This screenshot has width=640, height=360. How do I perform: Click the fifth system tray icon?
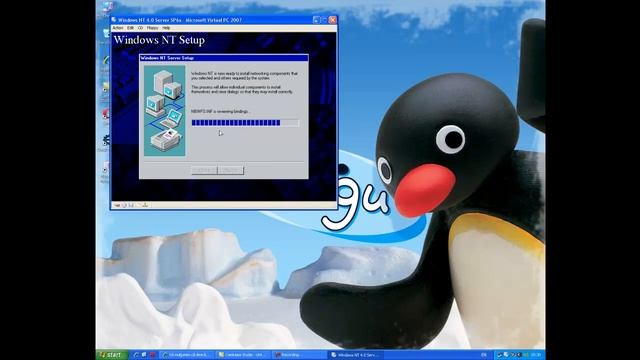click(x=526, y=355)
